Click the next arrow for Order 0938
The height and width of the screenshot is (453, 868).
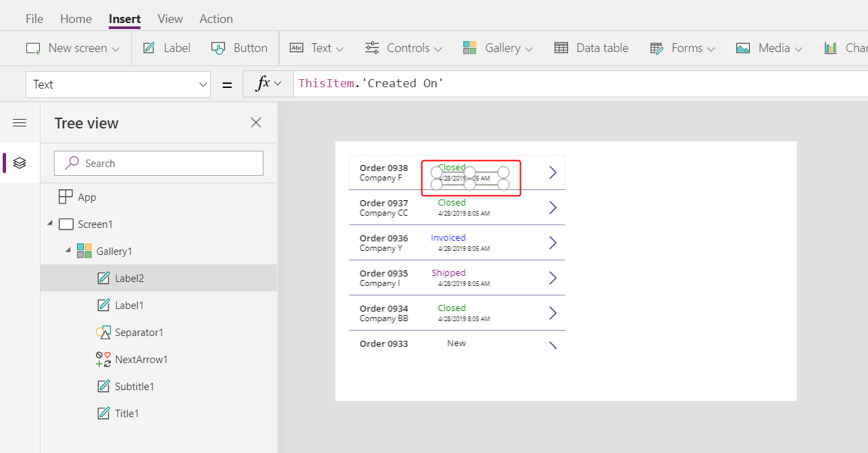click(553, 172)
